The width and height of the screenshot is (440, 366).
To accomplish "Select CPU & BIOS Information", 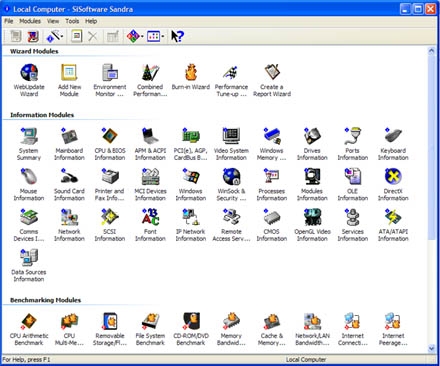I will coord(110,144).
